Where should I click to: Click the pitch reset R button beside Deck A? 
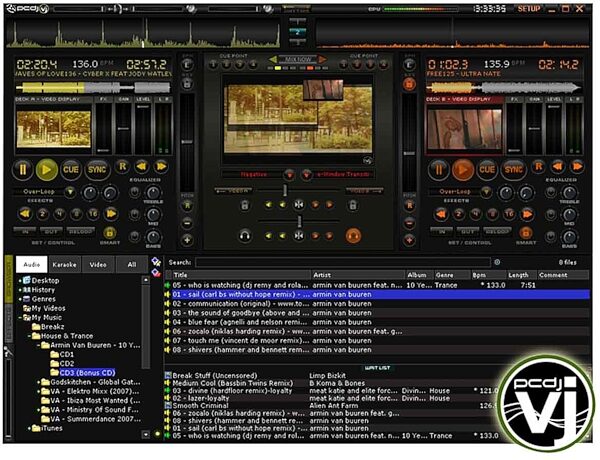click(187, 206)
